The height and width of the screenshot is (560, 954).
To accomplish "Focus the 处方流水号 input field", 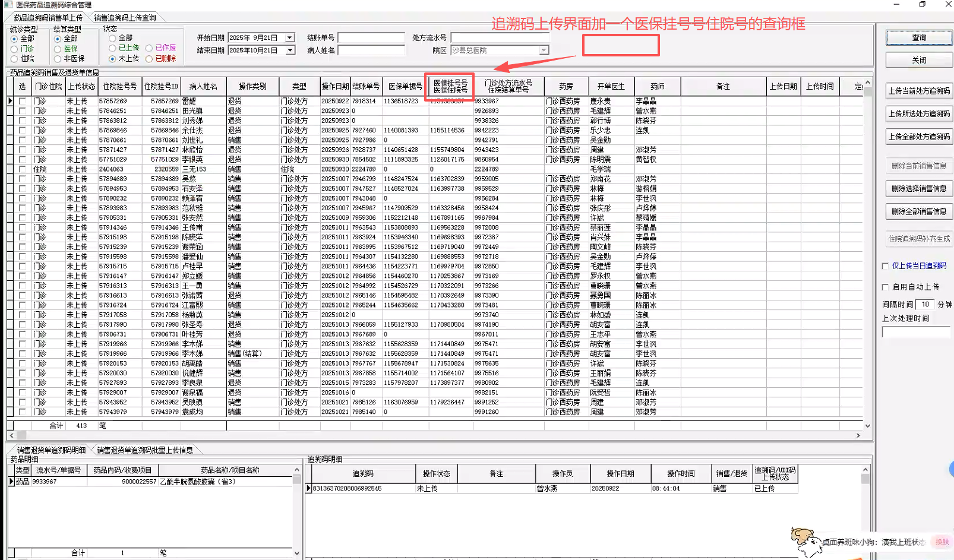I will [500, 37].
